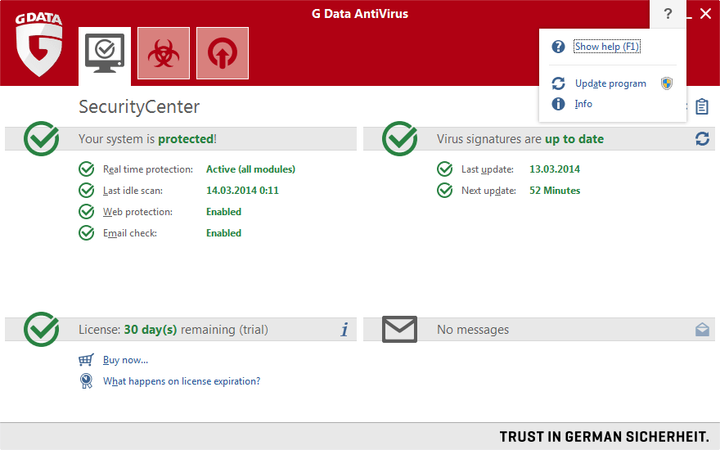Click the G Data shield logo
The image size is (720, 450).
click(x=39, y=44)
